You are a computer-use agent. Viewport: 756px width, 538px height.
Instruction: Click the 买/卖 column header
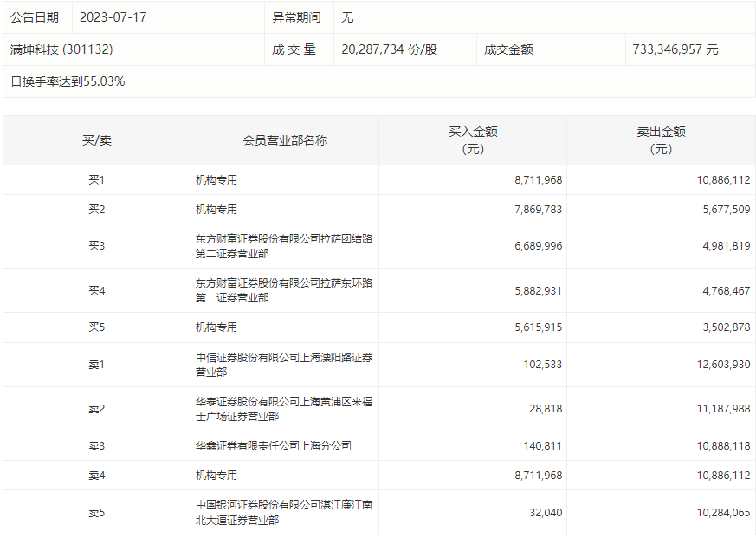pyautogui.click(x=96, y=140)
